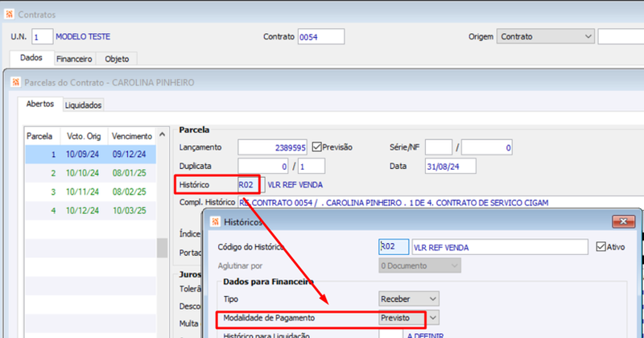Switch to the Objeto tab
644x338 pixels.
coord(117,59)
